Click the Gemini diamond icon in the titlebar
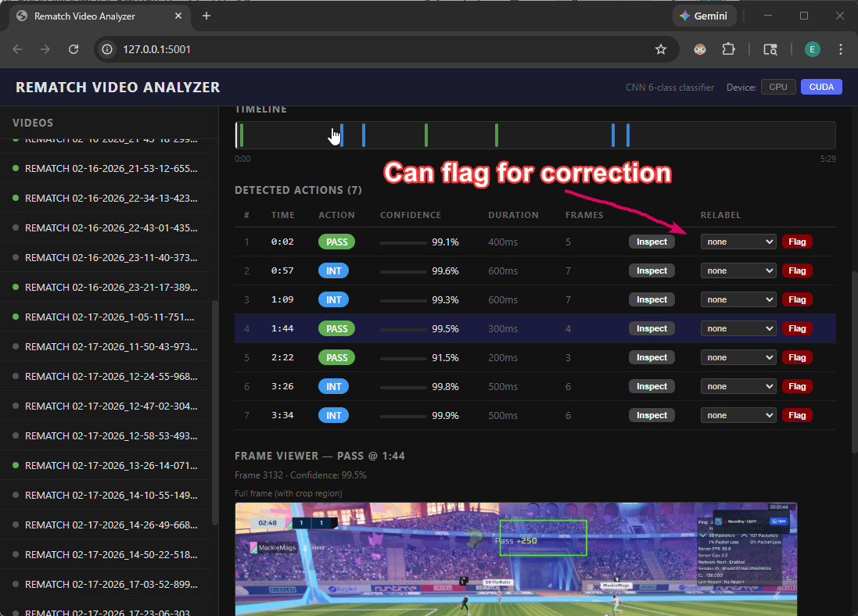 684,15
